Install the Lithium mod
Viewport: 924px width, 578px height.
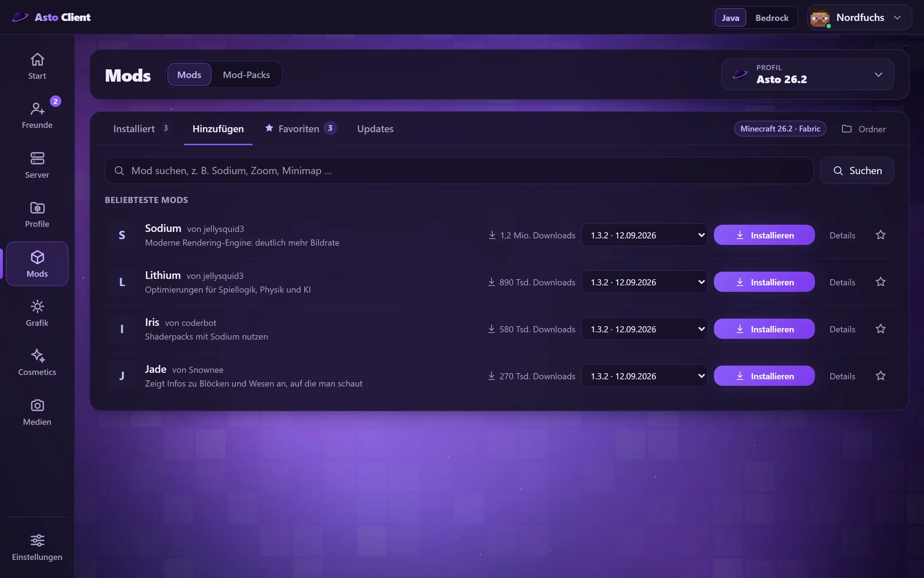(764, 282)
